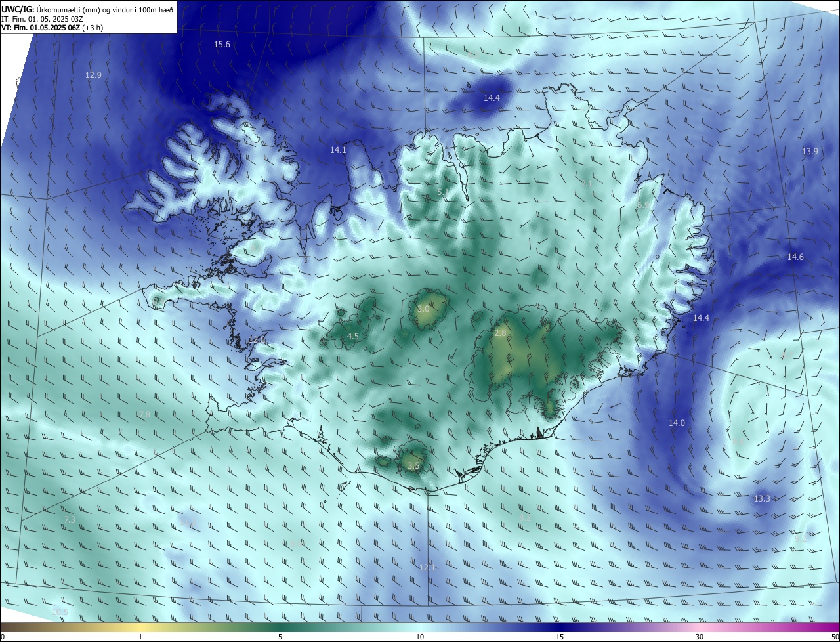Click the tick label 5 on the color scale
The image size is (840, 642).
click(280, 637)
